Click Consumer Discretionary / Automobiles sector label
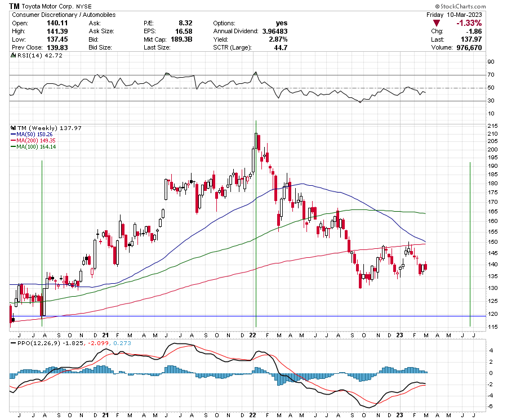 coord(64,15)
